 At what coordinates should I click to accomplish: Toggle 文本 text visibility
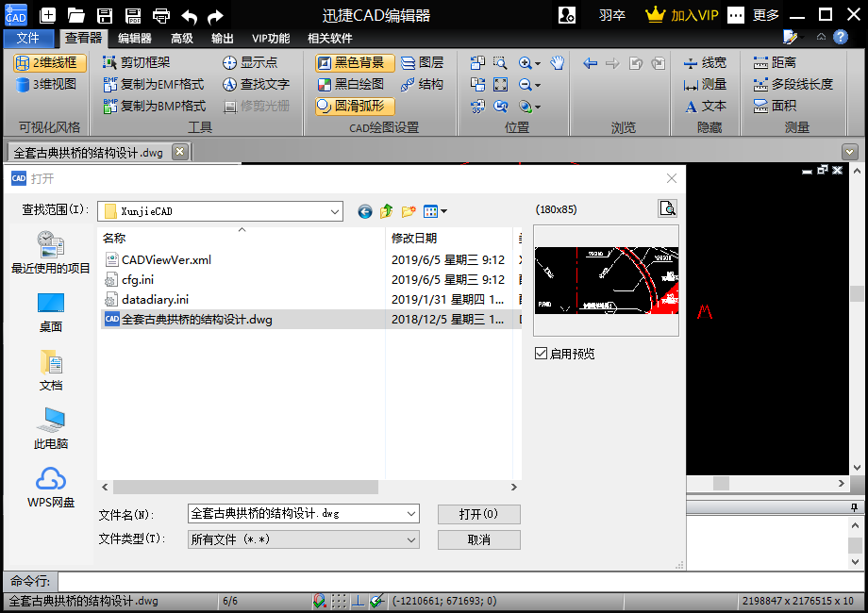pos(705,106)
